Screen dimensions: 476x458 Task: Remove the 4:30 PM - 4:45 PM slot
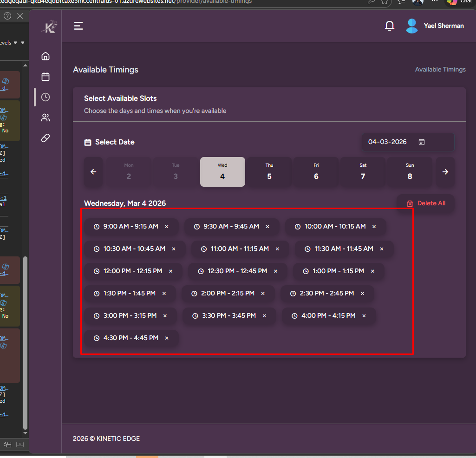(167, 338)
